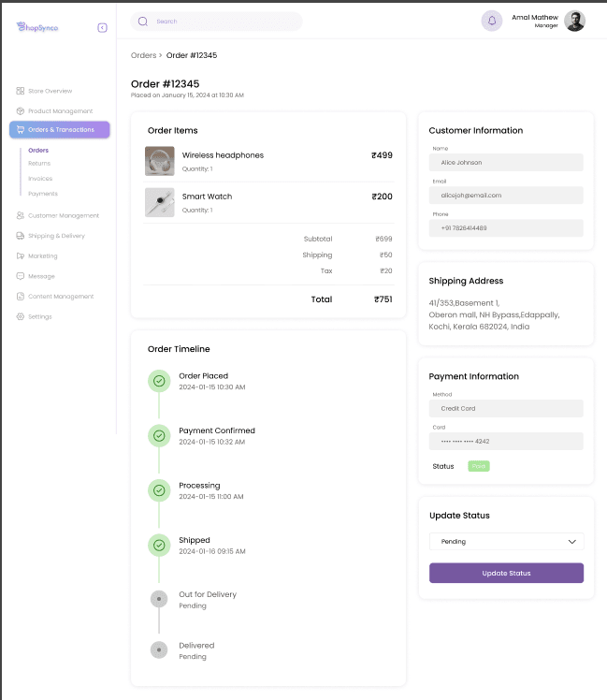Click the status dropdown chevron arrow
This screenshot has height=700, width=607.
point(571,542)
